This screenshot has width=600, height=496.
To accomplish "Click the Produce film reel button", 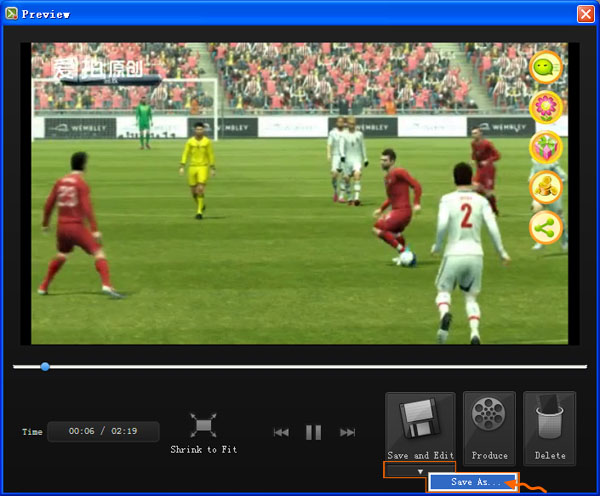I will coord(489,428).
